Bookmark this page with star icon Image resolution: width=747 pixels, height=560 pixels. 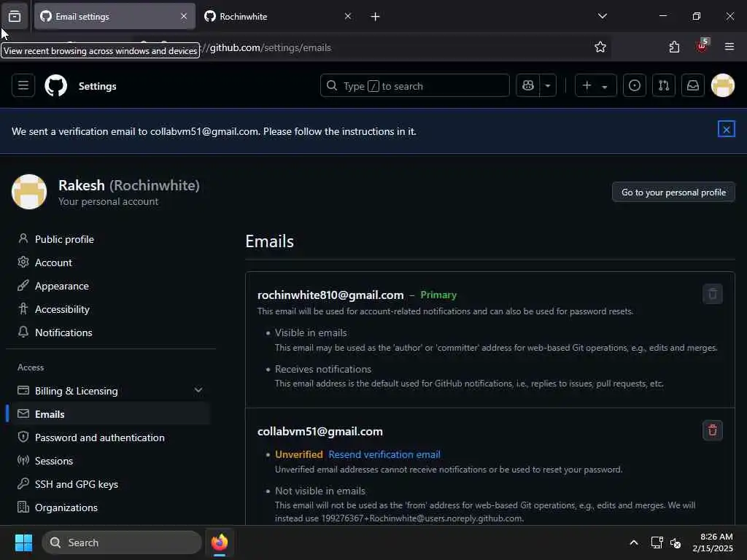600,47
